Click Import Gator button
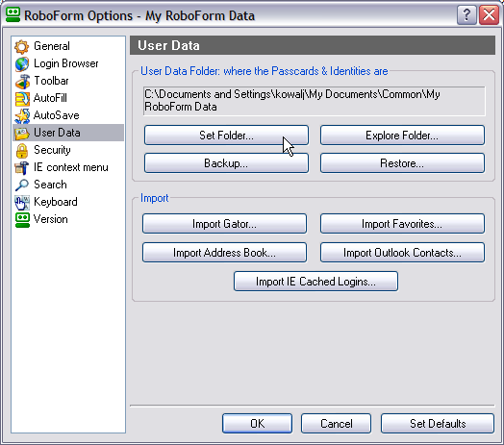The width and height of the screenshot is (504, 445). 224,224
